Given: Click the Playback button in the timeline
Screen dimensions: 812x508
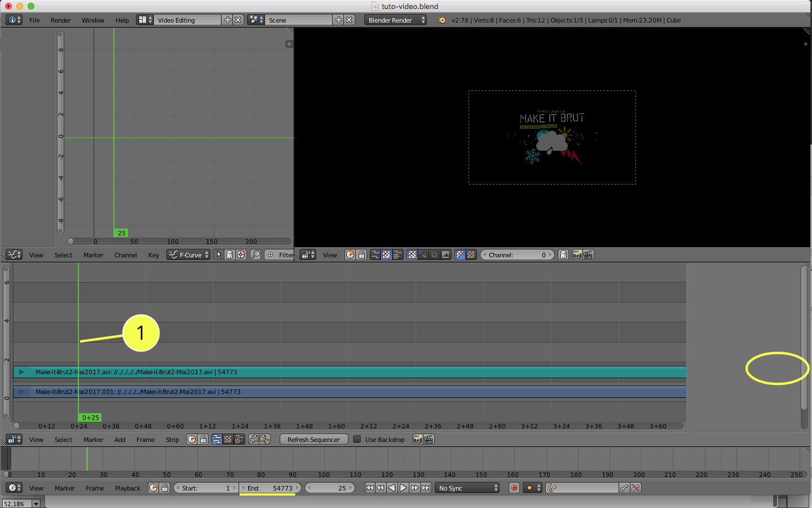Looking at the screenshot, I should pos(127,488).
